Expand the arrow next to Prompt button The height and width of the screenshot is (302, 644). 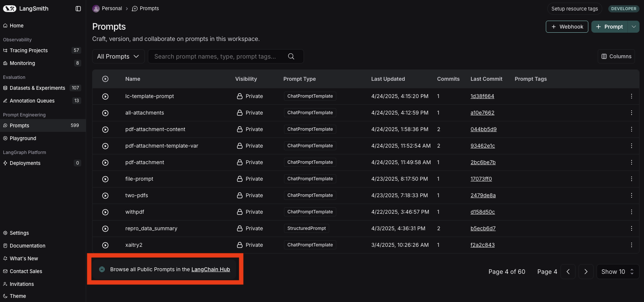click(633, 27)
